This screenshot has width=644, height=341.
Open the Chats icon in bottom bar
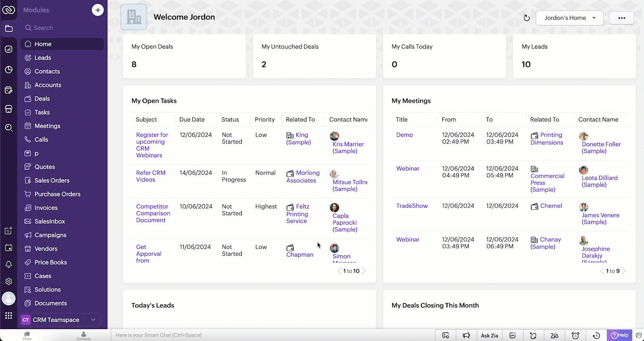click(27, 336)
